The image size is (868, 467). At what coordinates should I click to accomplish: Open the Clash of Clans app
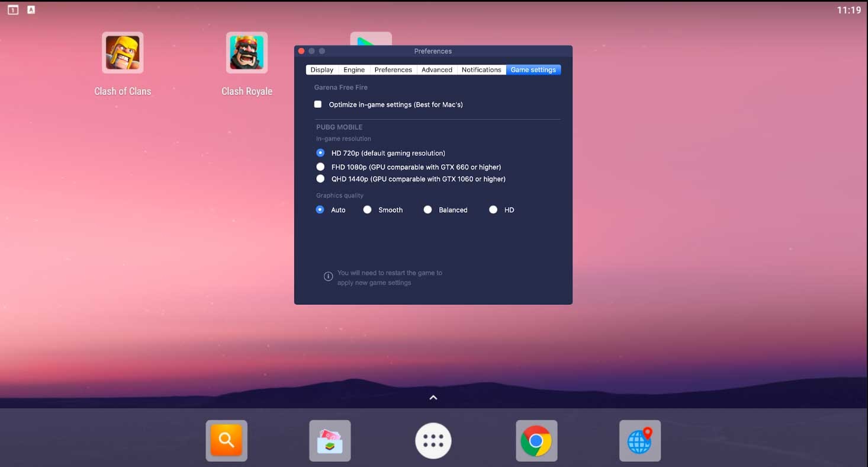coord(123,52)
